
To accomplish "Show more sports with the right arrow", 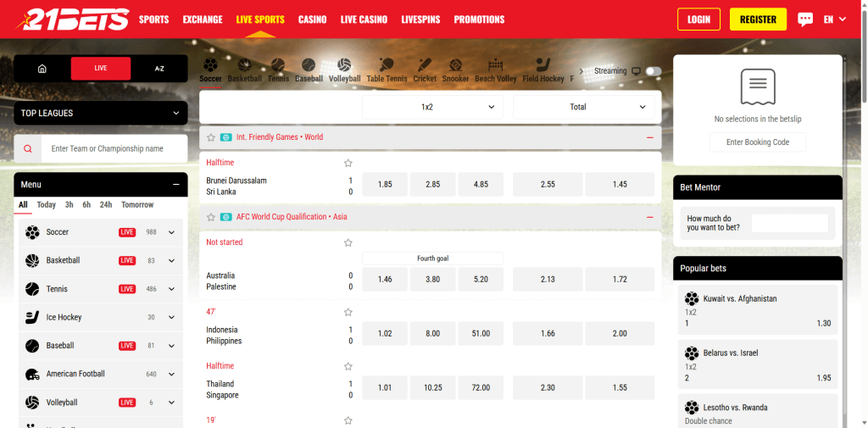I will coord(581,71).
